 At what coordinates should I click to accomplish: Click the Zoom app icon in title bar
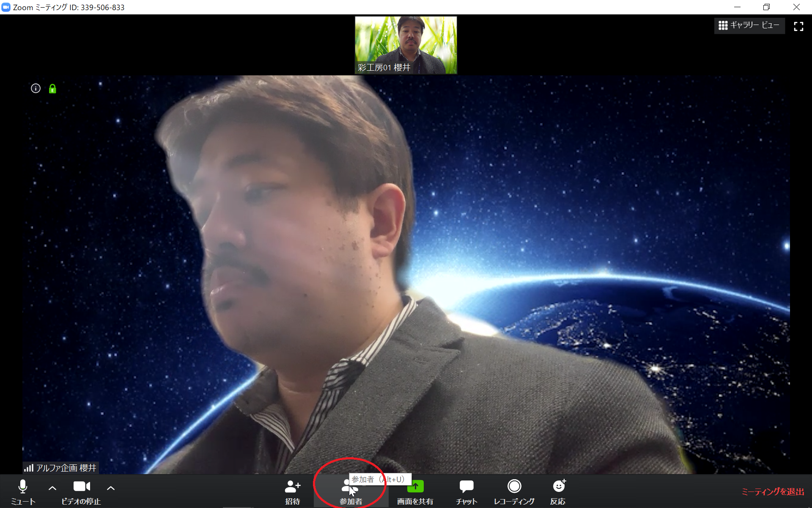pyautogui.click(x=6, y=7)
